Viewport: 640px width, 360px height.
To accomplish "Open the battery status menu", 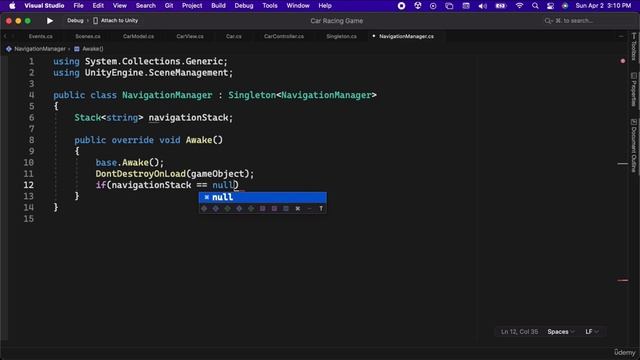I will [500, 6].
